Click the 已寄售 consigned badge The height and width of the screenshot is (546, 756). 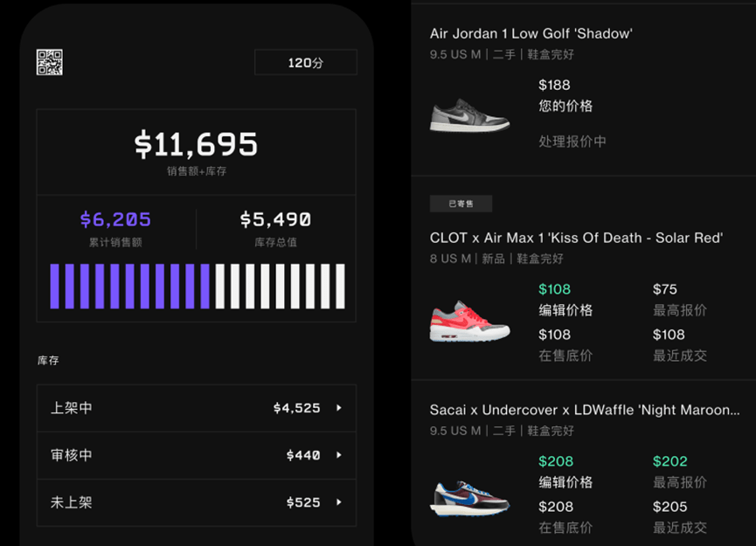pyautogui.click(x=461, y=204)
